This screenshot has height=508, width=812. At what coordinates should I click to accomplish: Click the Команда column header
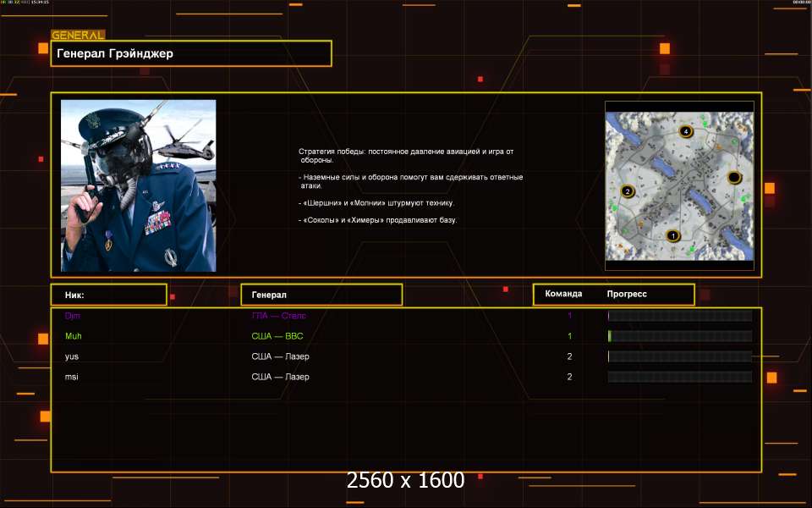(x=563, y=294)
